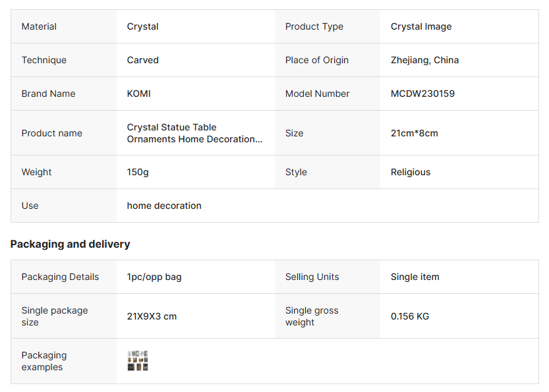Click the Crystal material value
The height and width of the screenshot is (392, 549).
tap(142, 27)
